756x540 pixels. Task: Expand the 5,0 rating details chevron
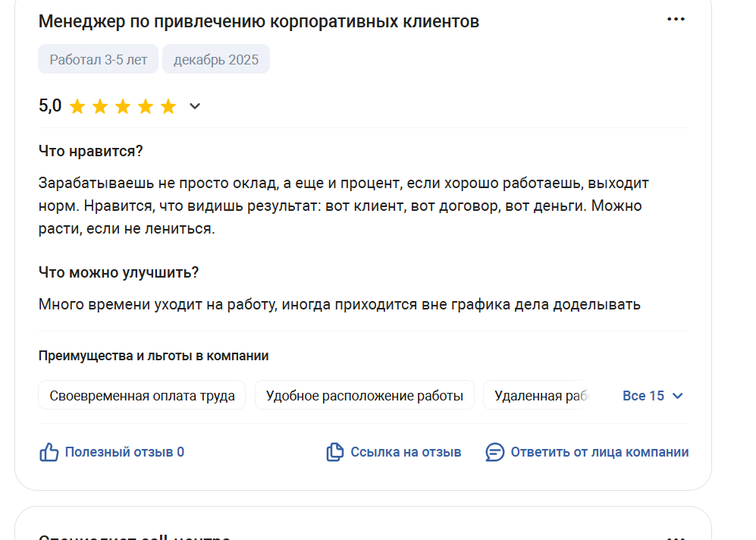(195, 107)
